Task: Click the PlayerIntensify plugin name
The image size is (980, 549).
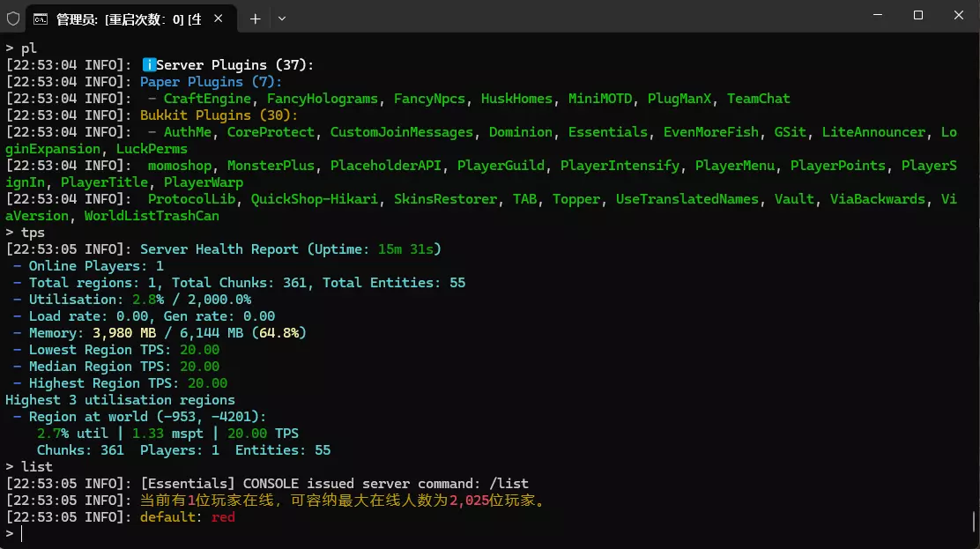Action: pyautogui.click(x=620, y=166)
